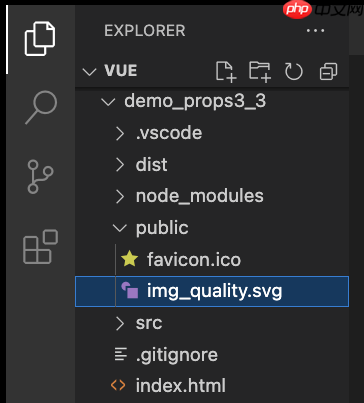Image resolution: width=364 pixels, height=403 pixels.
Task: Open Explorer more actions ellipsis menu
Action: (x=315, y=31)
